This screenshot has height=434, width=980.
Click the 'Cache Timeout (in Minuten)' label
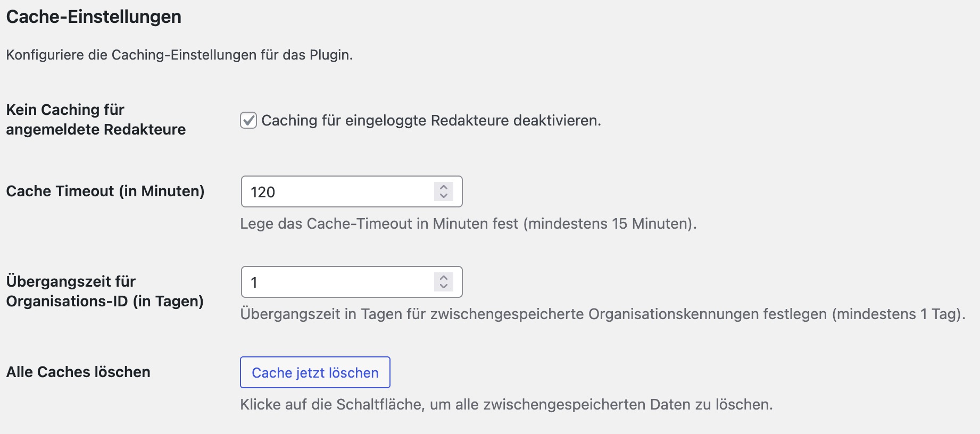pyautogui.click(x=105, y=191)
